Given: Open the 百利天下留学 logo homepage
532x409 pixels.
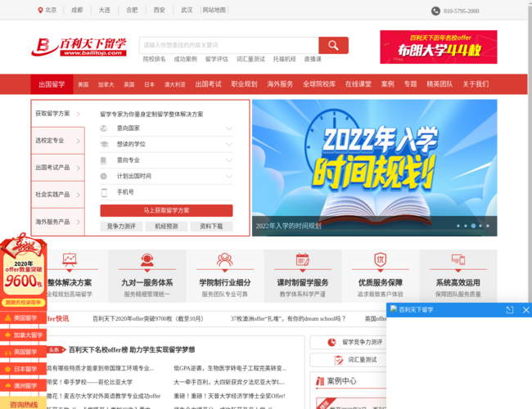Looking at the screenshot, I should tap(79, 47).
